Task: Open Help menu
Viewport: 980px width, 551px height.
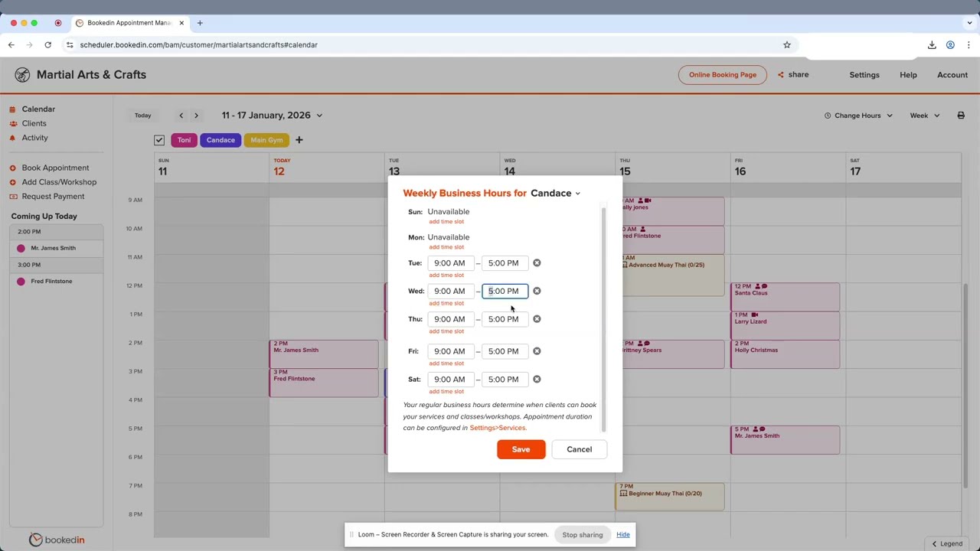Action: coord(908,75)
